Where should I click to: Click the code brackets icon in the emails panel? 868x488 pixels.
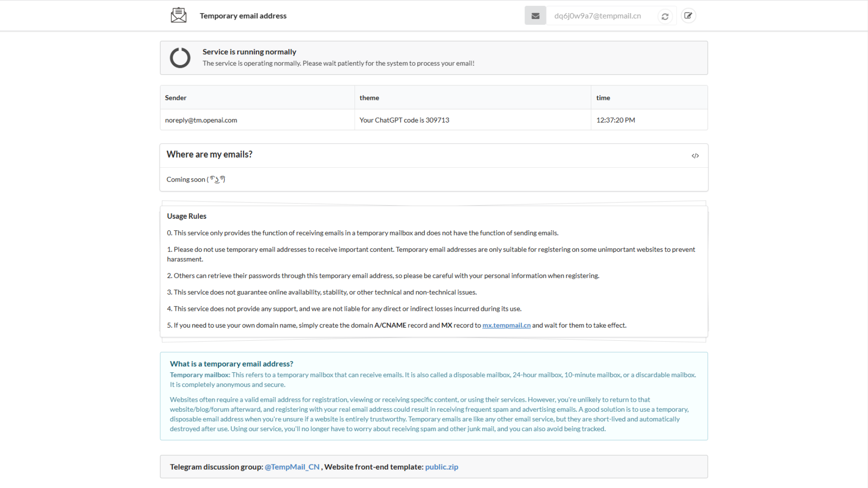[695, 156]
